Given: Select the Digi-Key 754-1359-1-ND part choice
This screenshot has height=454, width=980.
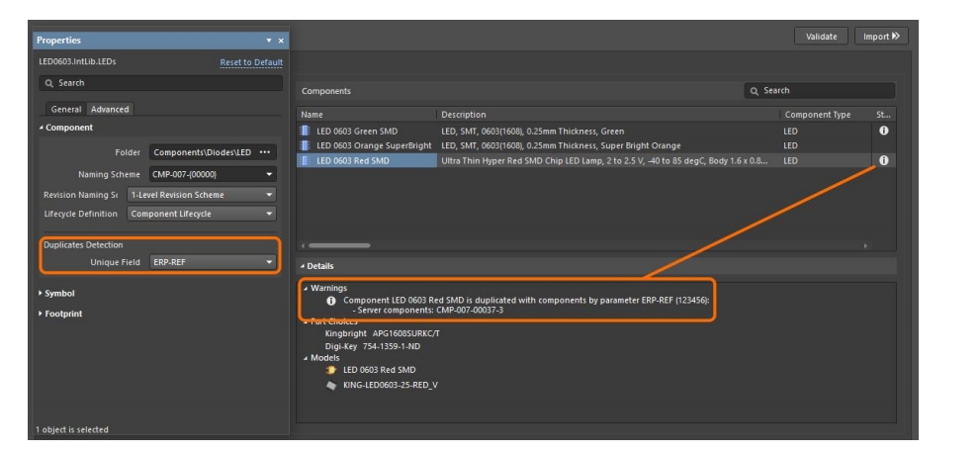Looking at the screenshot, I should 373,346.
